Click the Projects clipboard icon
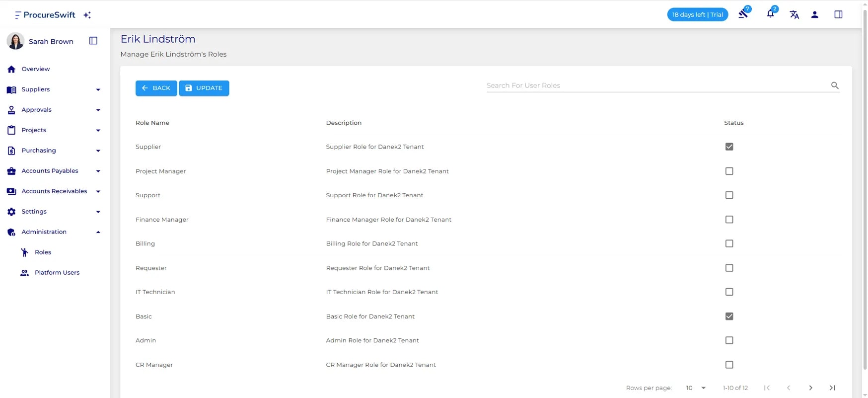Viewport: 868px width, 398px height. (11, 130)
